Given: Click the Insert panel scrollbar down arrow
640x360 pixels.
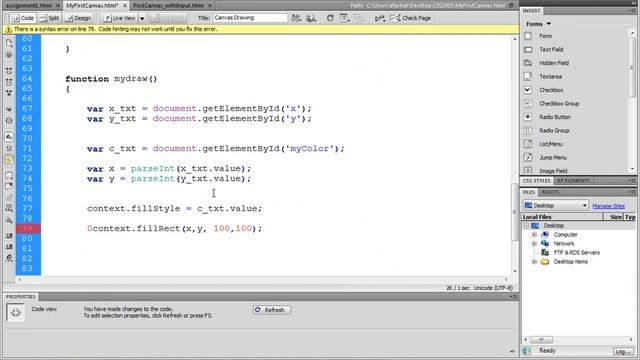Looking at the screenshot, I should pyautogui.click(x=632, y=169).
